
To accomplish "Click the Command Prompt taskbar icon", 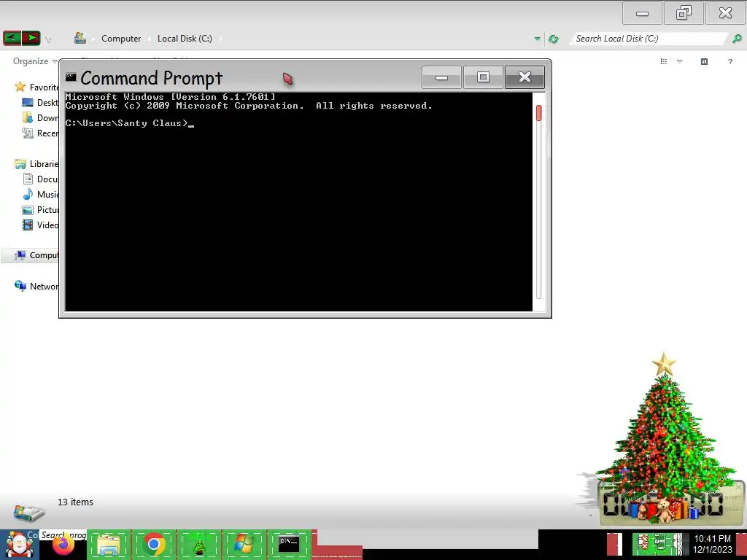I will pos(289,544).
